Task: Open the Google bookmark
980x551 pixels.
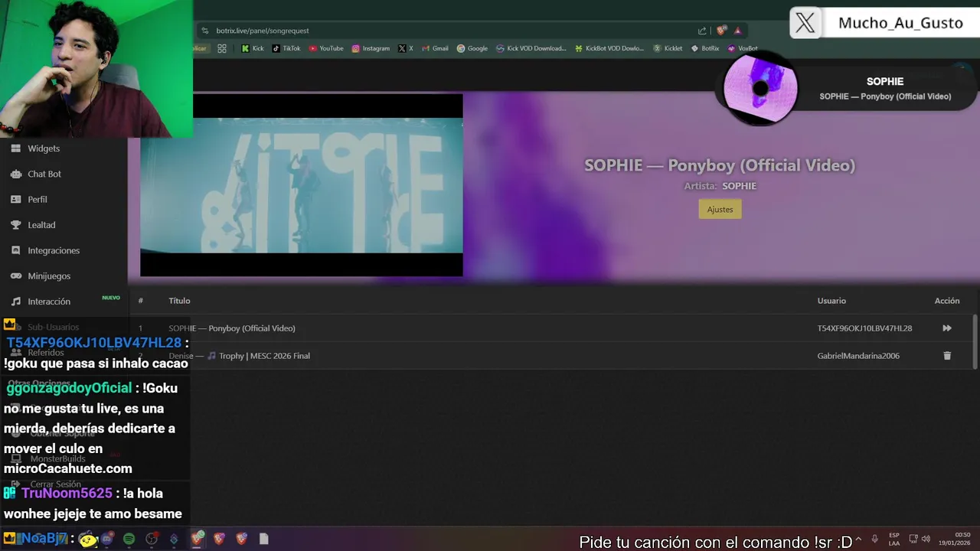Action: point(472,48)
